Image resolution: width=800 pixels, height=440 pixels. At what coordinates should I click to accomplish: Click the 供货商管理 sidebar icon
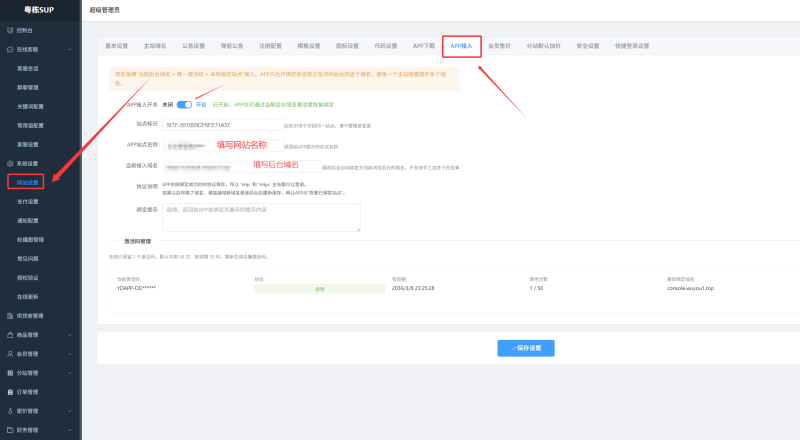tap(9, 315)
